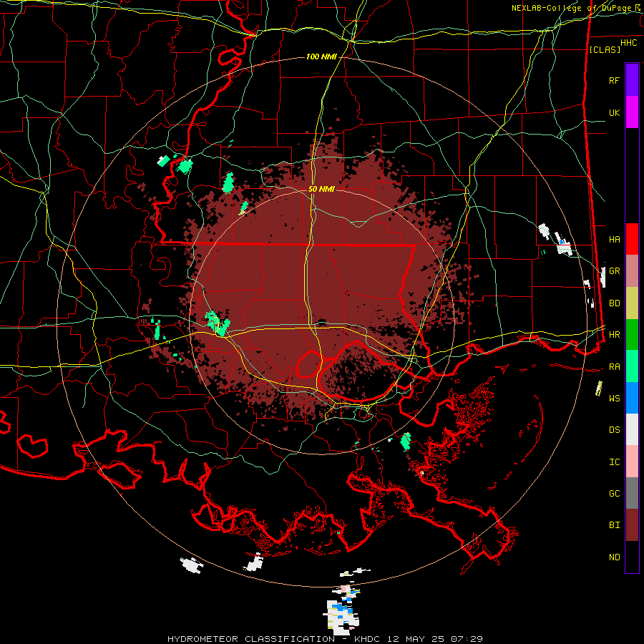The image size is (644, 644).
Task: Click the NEXLAB-College of DuPage header text
Action: pyautogui.click(x=573, y=8)
